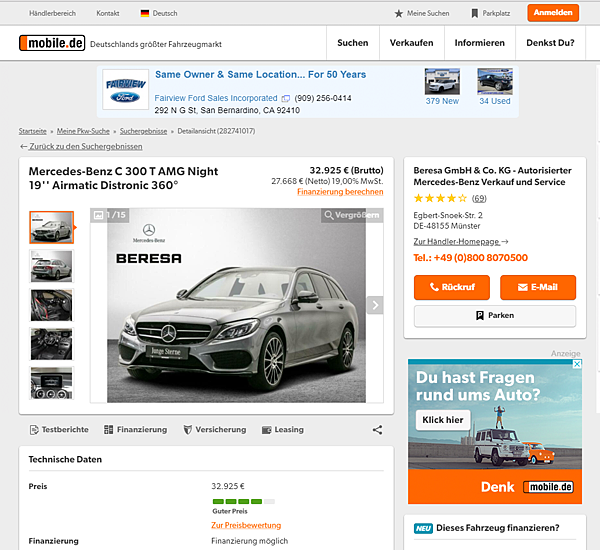Click image counter 1/15 icon

pyautogui.click(x=99, y=215)
